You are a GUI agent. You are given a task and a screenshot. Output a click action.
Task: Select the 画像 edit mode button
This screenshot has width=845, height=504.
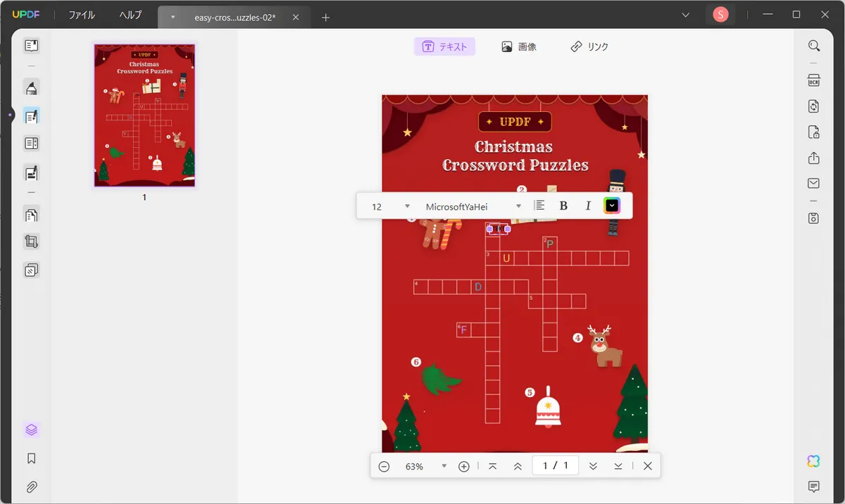pyautogui.click(x=519, y=46)
